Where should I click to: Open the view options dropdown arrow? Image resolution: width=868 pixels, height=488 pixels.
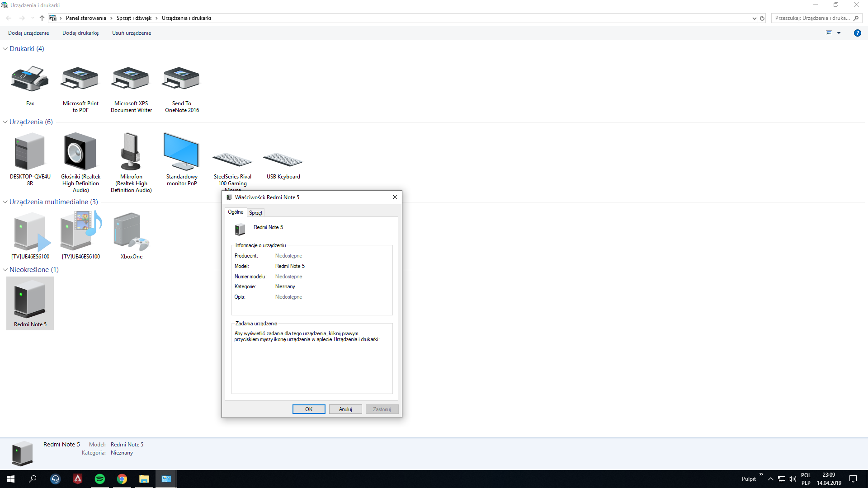click(x=839, y=33)
